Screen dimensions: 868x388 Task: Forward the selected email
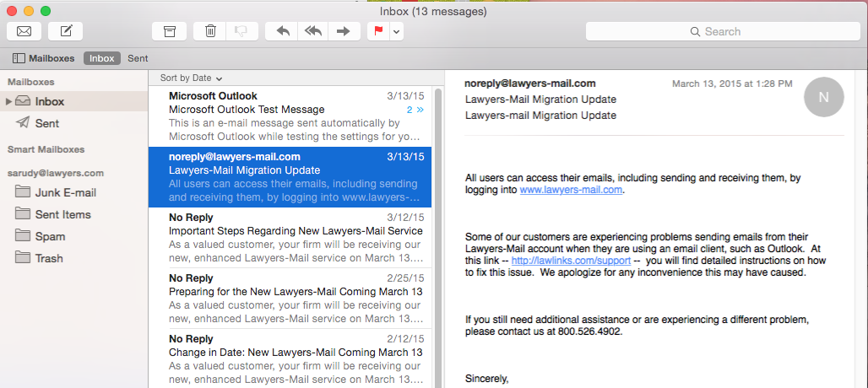(343, 31)
